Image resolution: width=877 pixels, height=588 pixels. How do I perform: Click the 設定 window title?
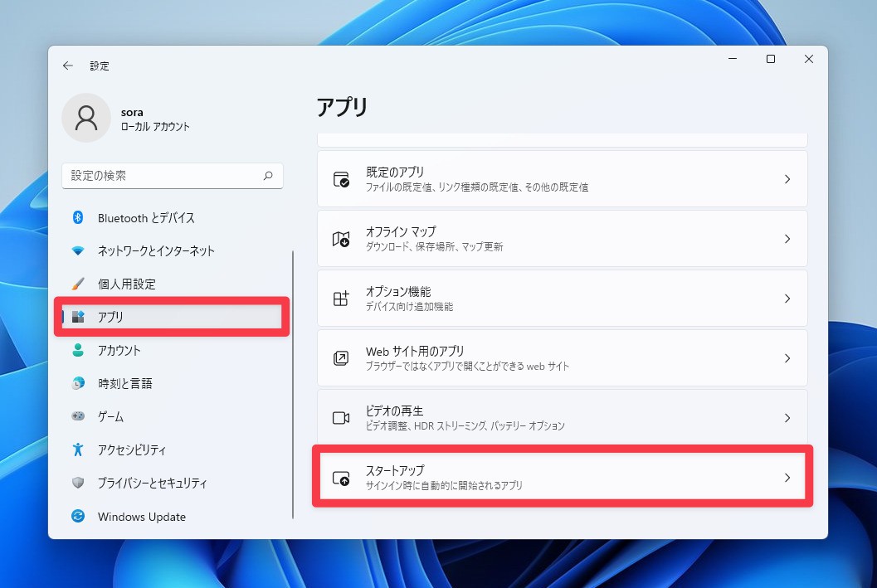[x=100, y=66]
